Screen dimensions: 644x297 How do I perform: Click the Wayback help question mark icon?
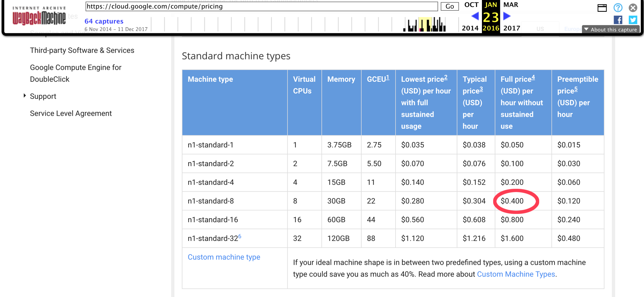tap(618, 8)
